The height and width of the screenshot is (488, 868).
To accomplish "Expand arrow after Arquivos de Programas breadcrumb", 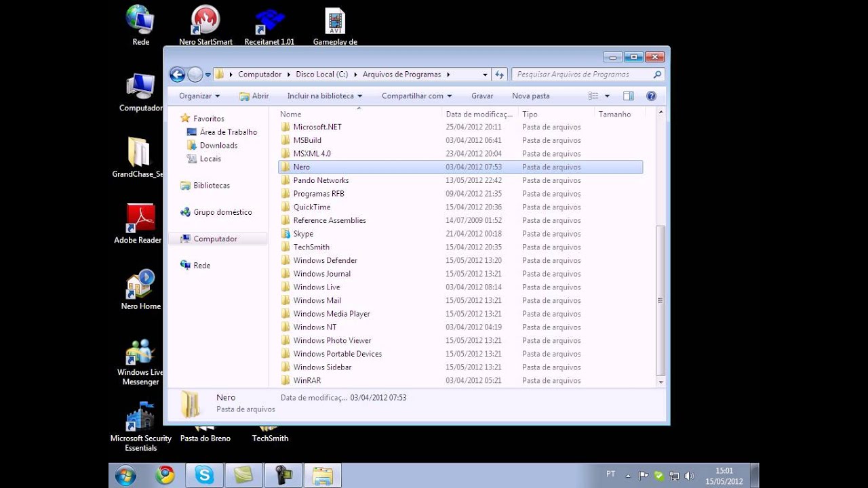I will tap(448, 75).
